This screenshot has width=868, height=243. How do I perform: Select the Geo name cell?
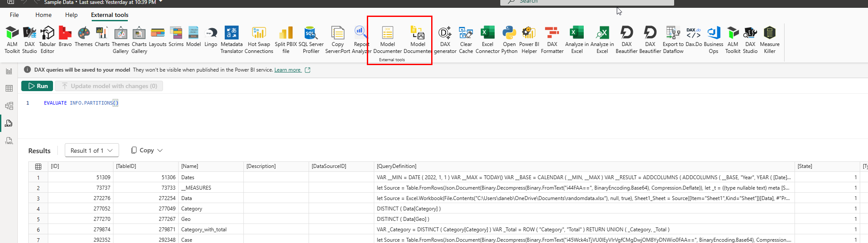211,219
